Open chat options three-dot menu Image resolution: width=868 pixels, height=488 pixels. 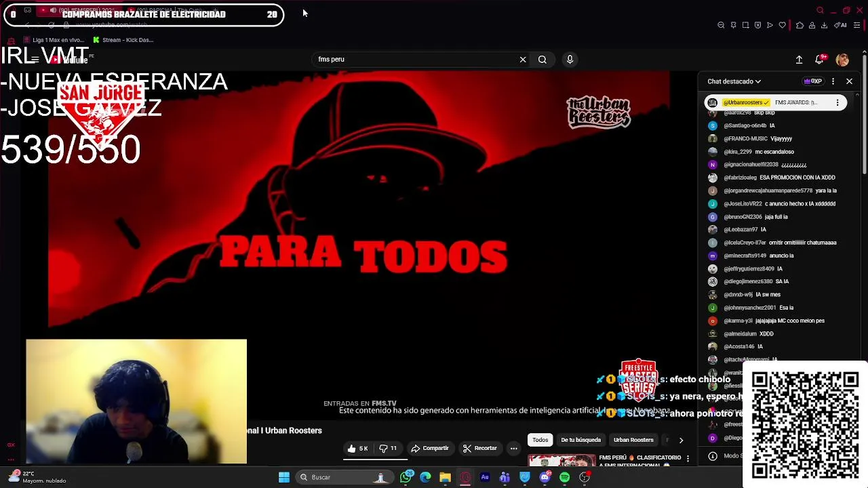(x=833, y=81)
